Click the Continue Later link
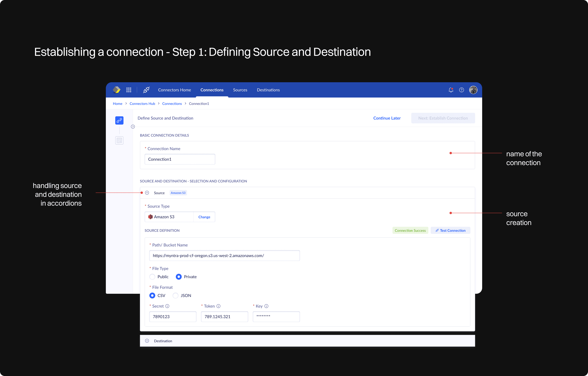Viewport: 588px width, 376px height. [387, 118]
